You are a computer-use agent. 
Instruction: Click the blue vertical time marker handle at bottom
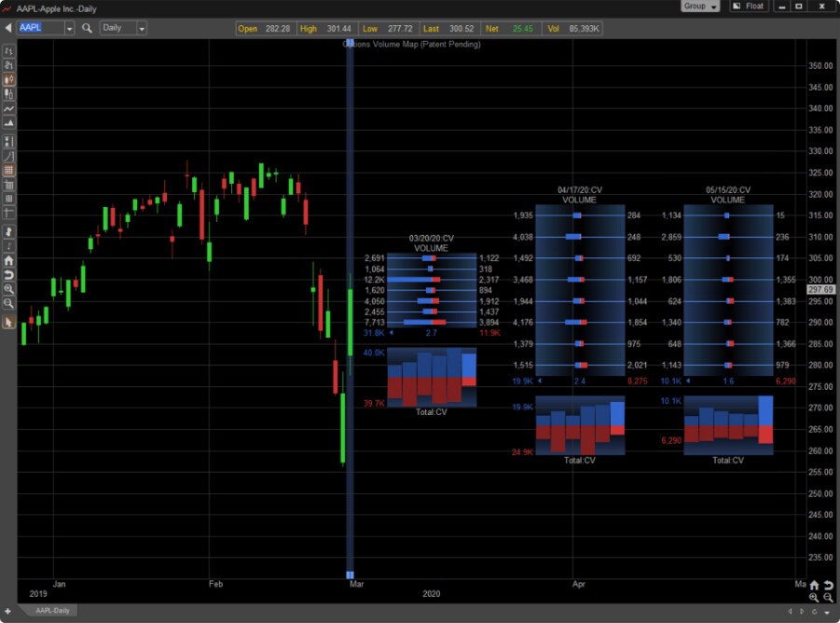coord(350,575)
